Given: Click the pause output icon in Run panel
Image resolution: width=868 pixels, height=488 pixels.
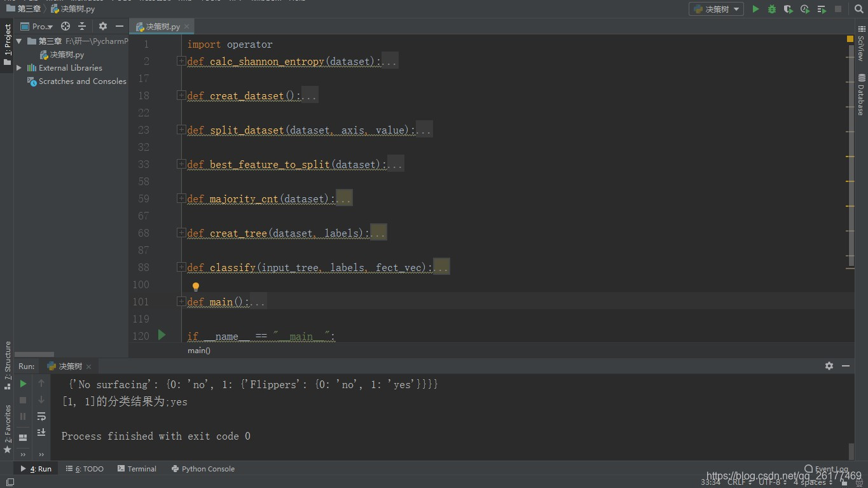Looking at the screenshot, I should [23, 416].
